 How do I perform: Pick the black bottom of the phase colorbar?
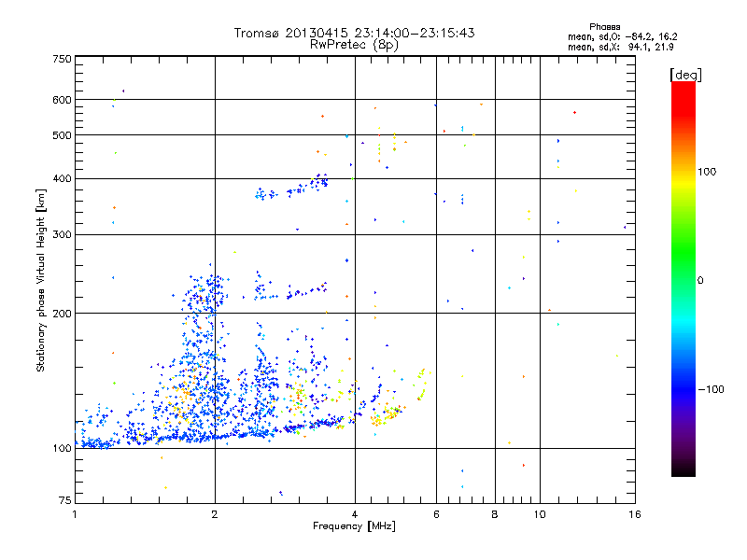pos(684,470)
